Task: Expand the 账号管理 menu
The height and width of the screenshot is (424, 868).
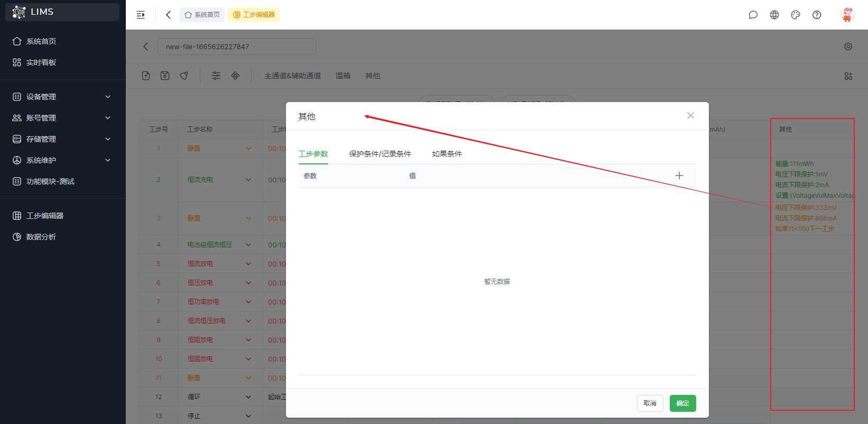Action: coord(62,118)
